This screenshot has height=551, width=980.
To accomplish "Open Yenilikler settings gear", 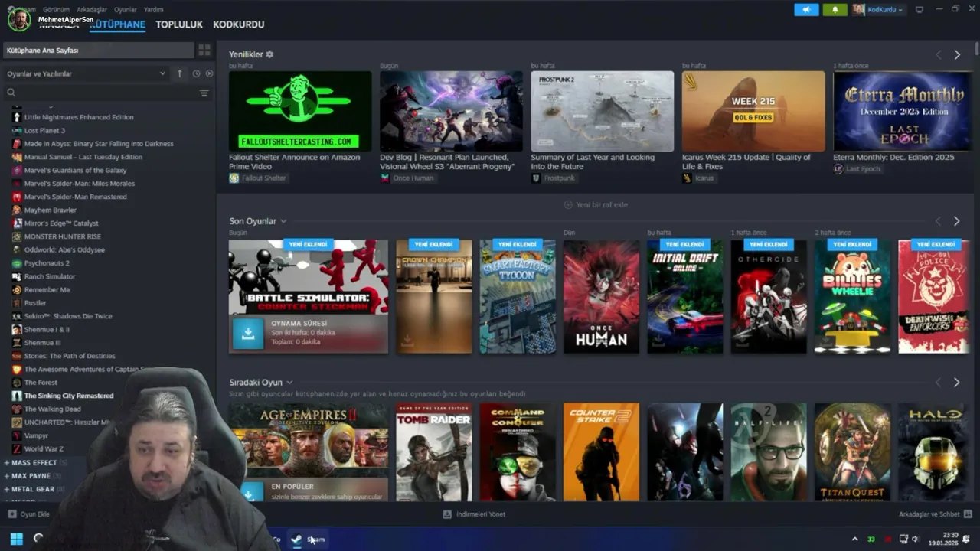I will click(x=269, y=54).
